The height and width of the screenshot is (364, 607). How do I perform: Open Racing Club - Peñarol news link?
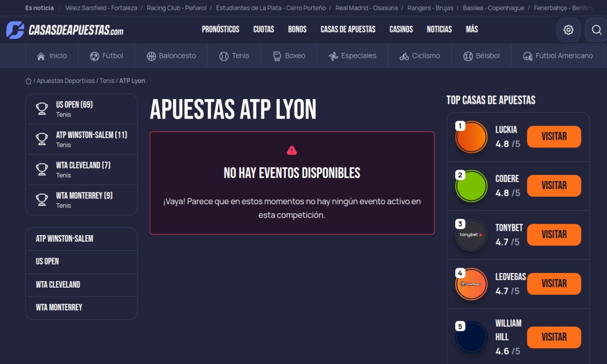[x=176, y=8]
